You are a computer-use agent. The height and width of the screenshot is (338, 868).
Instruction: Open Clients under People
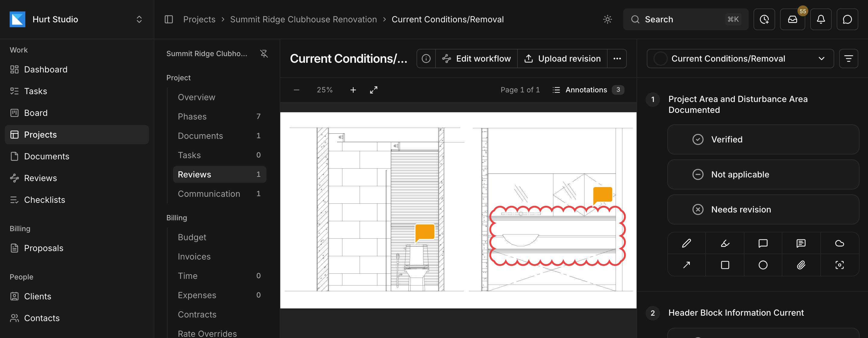(77, 297)
